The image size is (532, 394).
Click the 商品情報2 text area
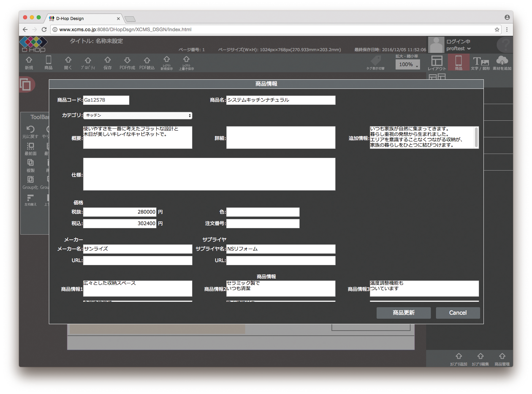(x=281, y=289)
